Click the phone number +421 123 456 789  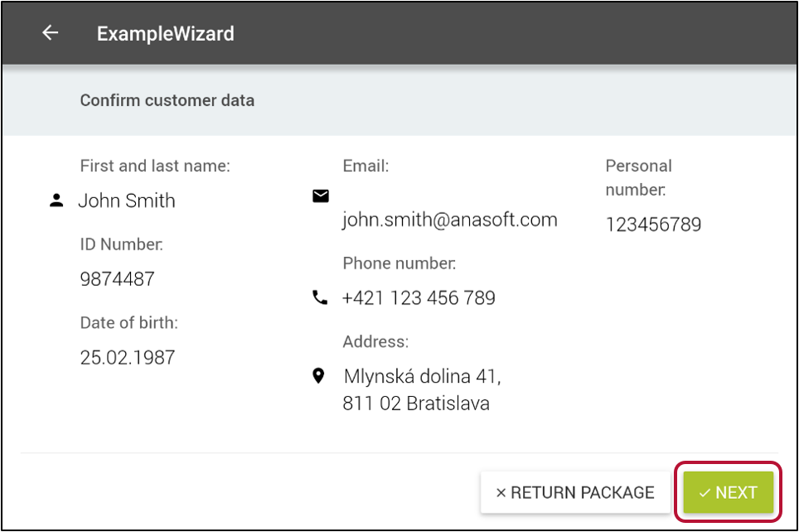tap(419, 298)
